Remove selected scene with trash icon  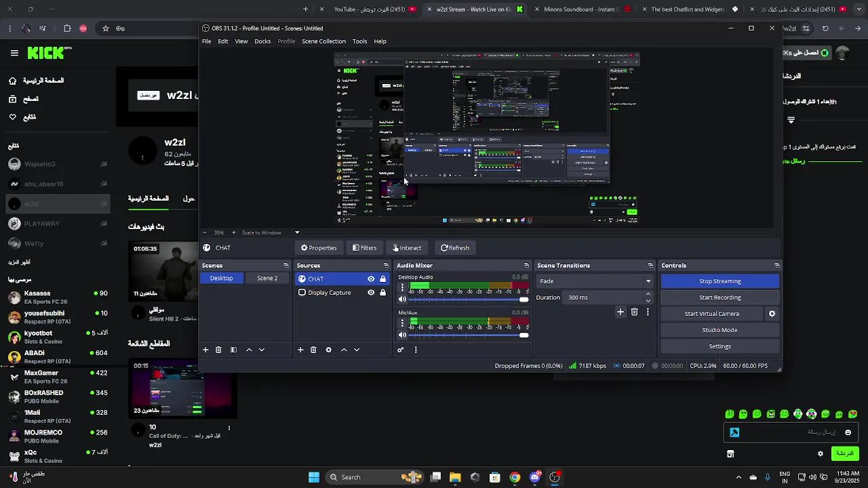coord(218,350)
